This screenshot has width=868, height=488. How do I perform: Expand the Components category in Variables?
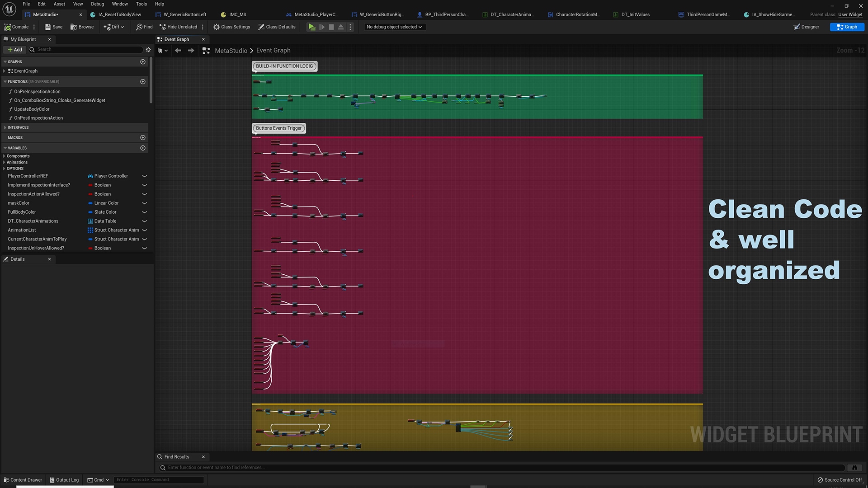[x=5, y=156]
